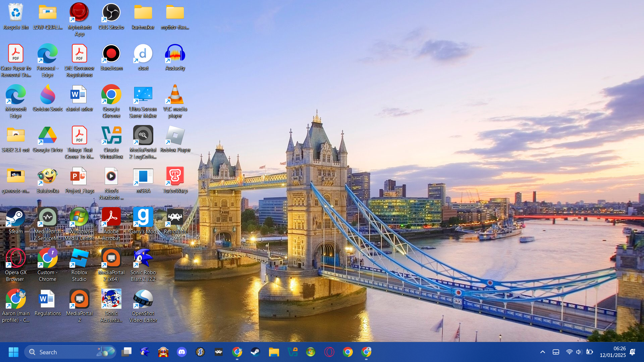Select the Garry's Mod desktop icon

(x=143, y=217)
